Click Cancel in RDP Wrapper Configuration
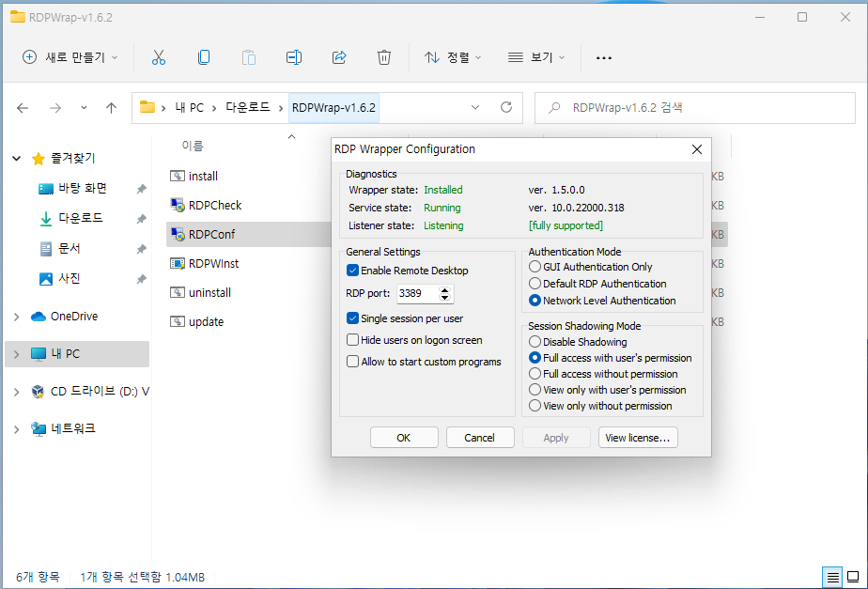 tap(480, 438)
